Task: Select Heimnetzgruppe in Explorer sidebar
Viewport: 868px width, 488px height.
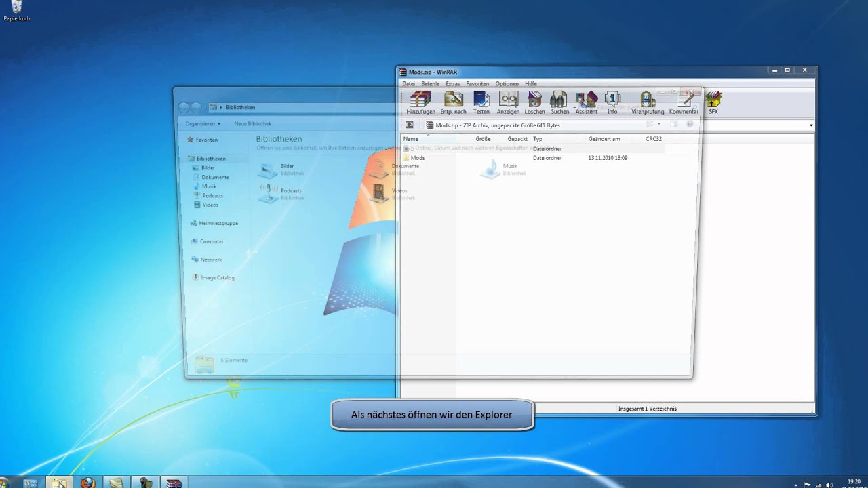Action: [x=214, y=223]
